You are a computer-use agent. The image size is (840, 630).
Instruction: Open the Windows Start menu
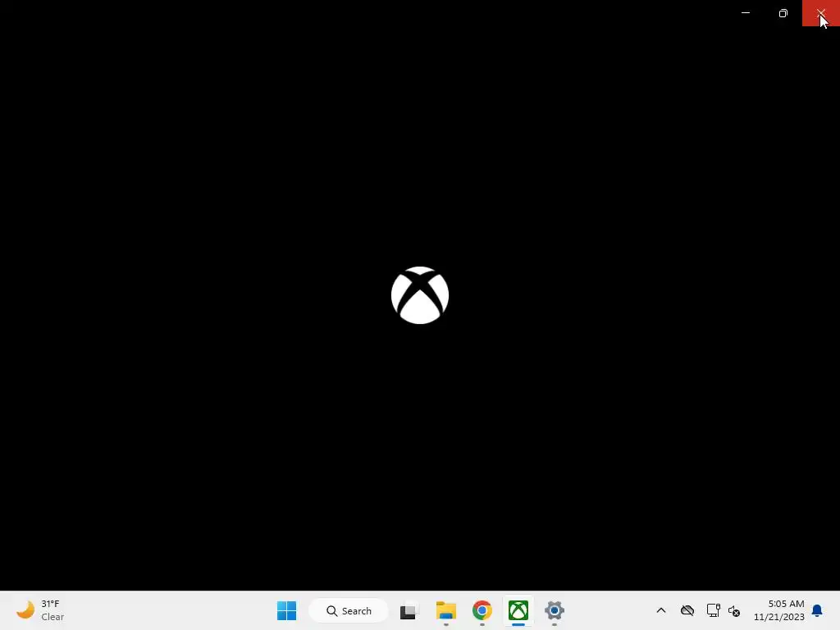pos(286,610)
